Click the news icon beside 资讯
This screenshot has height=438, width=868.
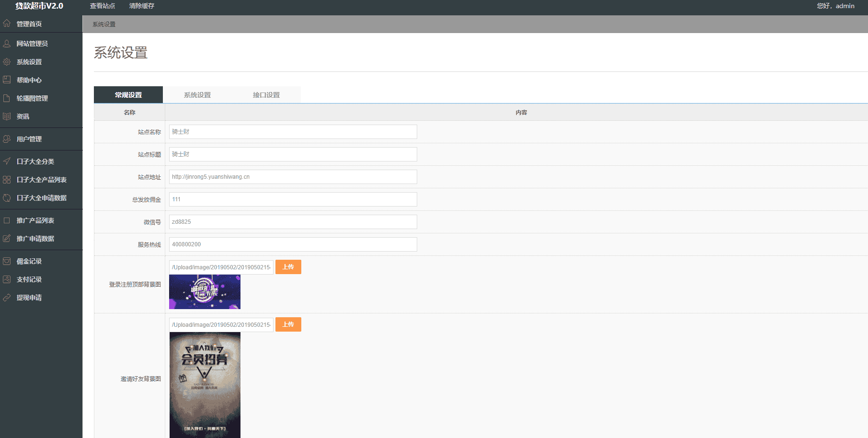tap(7, 116)
